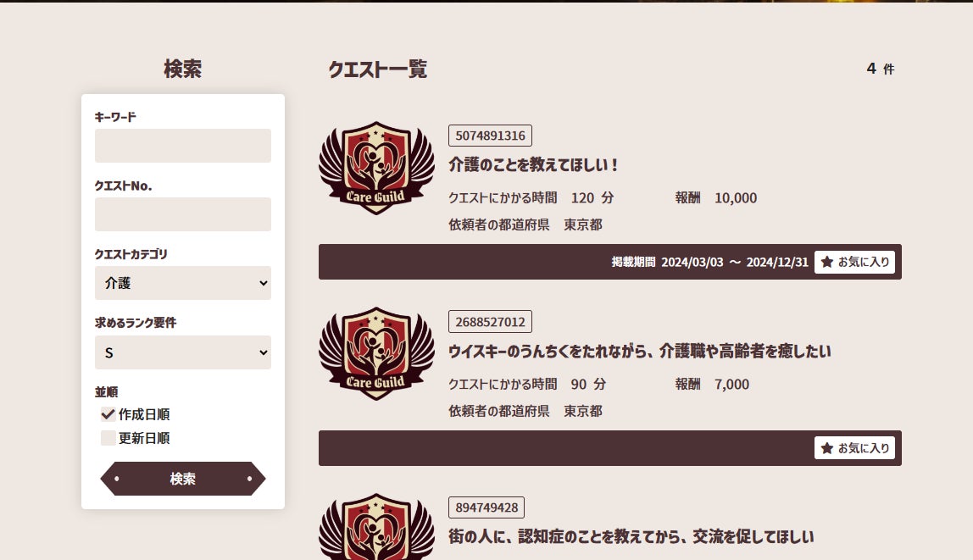Add the whisky quest to お気に入り
The height and width of the screenshot is (560, 973).
(x=854, y=448)
